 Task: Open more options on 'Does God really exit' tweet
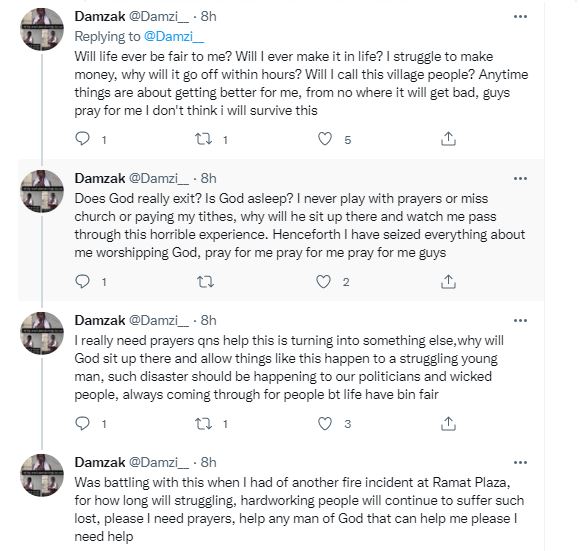click(x=520, y=178)
